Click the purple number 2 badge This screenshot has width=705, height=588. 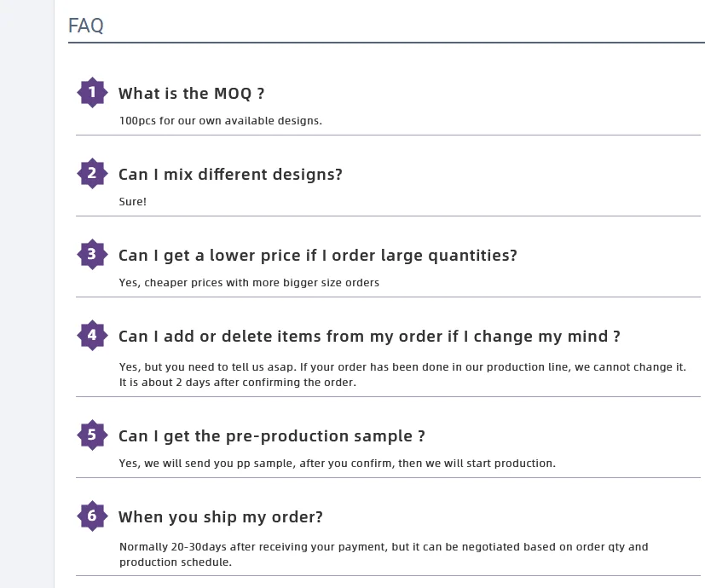[x=92, y=173]
